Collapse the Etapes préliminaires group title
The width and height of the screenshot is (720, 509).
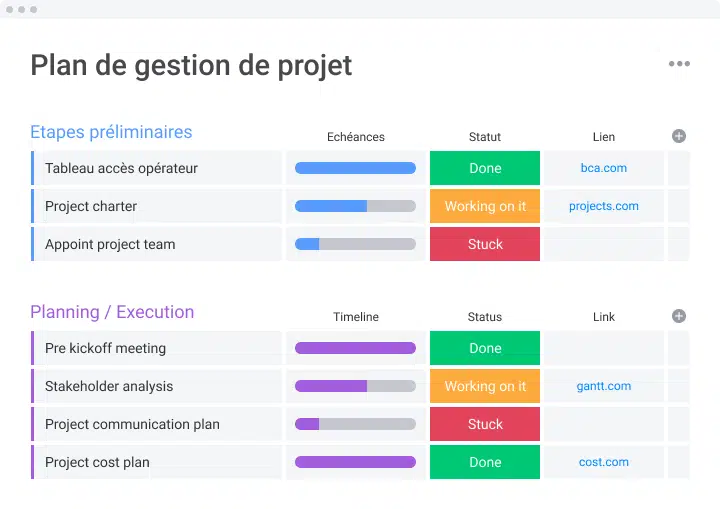[x=111, y=132]
